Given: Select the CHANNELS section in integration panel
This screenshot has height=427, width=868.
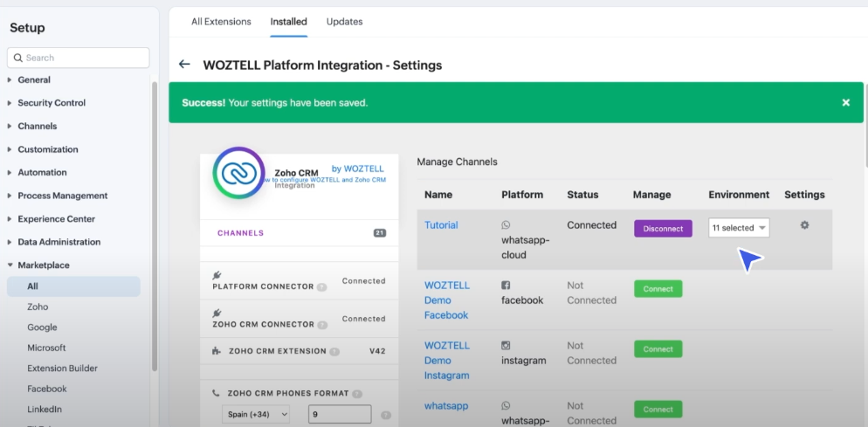Looking at the screenshot, I should click(x=299, y=233).
